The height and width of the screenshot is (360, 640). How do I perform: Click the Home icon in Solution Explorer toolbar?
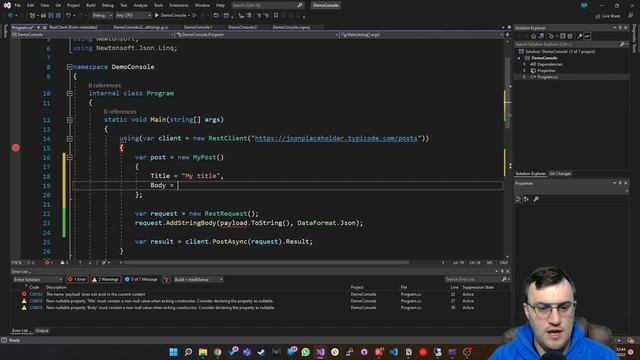click(533, 36)
